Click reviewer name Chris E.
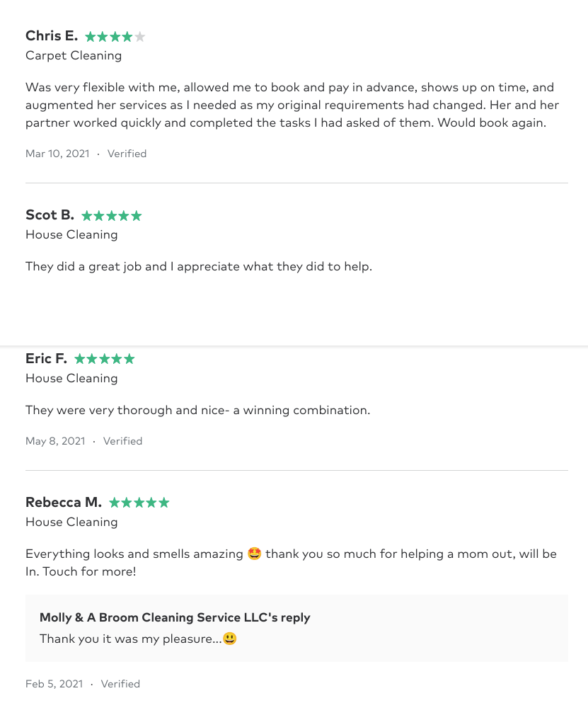The height and width of the screenshot is (703, 588). point(52,36)
